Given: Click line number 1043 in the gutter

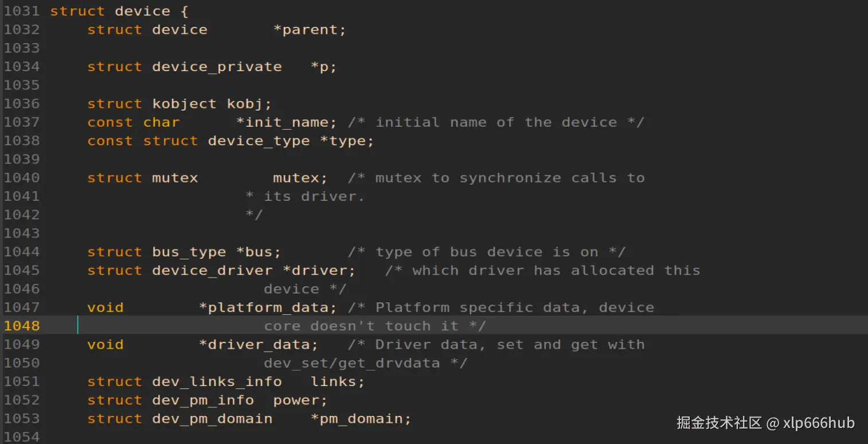Looking at the screenshot, I should [x=22, y=233].
